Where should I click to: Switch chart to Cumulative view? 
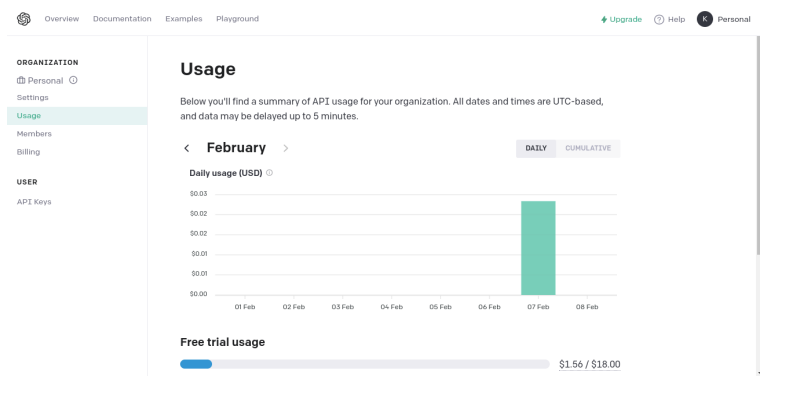click(587, 148)
